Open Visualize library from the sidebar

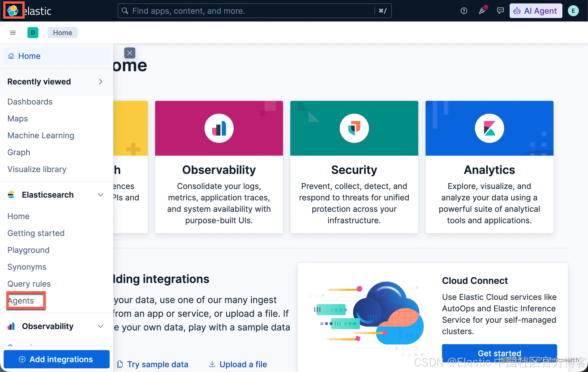tap(37, 169)
